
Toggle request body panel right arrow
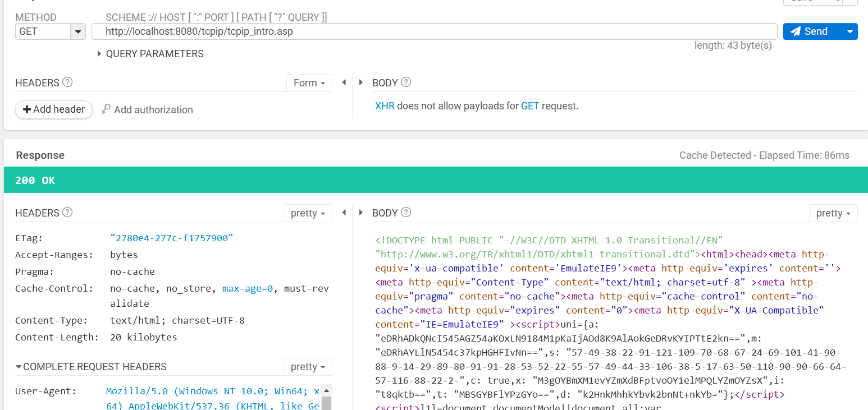pos(361,83)
